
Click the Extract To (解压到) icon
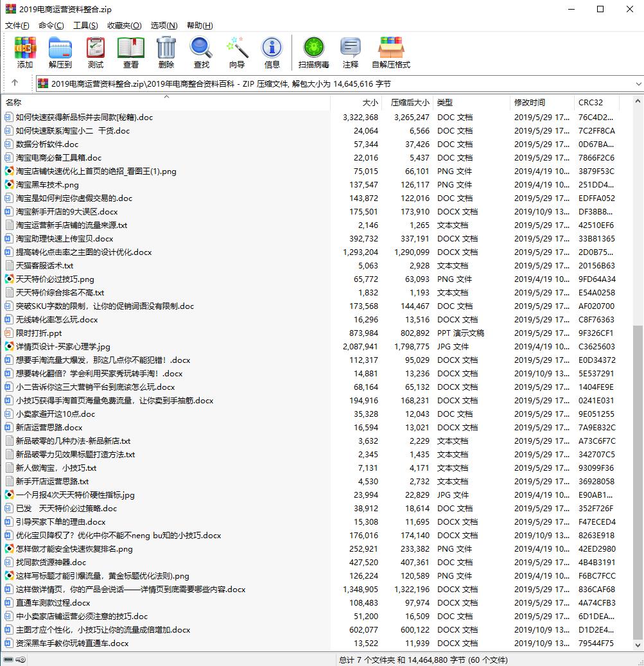[x=60, y=48]
